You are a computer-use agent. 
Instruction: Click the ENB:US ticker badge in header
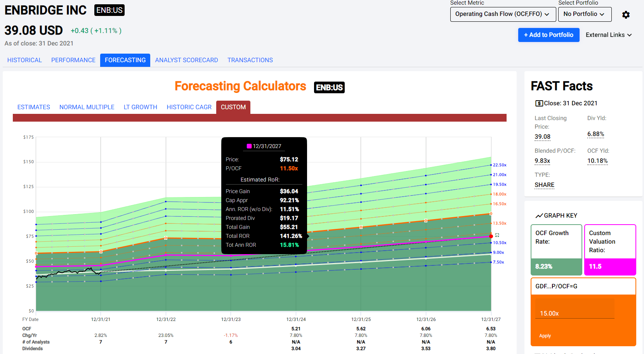tap(109, 10)
